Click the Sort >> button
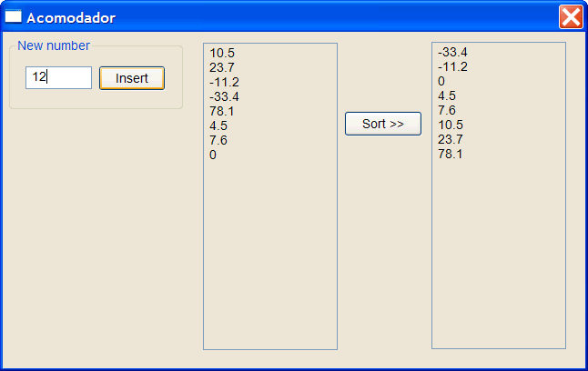Screen dimensions: 588x371 [383, 124]
